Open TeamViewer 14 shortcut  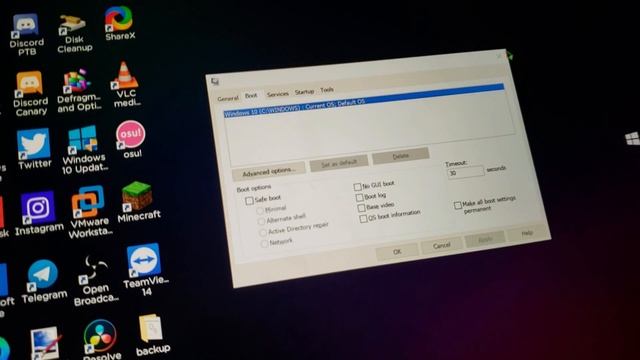(145, 270)
